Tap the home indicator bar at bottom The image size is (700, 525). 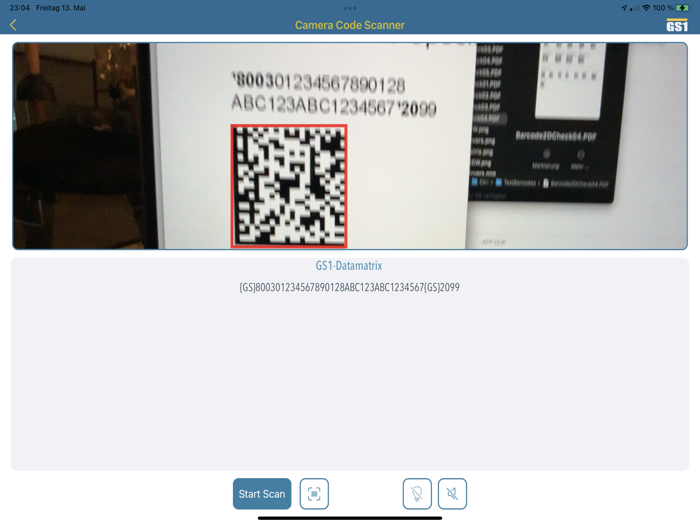pyautogui.click(x=350, y=518)
